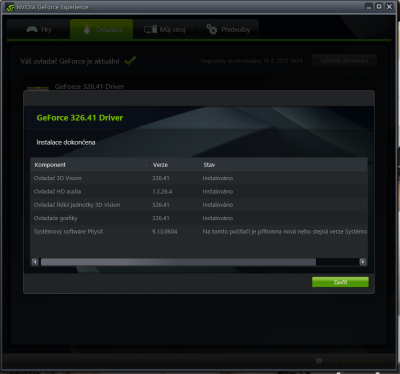Click the Zavřít button
The width and height of the screenshot is (400, 374).
340,282
